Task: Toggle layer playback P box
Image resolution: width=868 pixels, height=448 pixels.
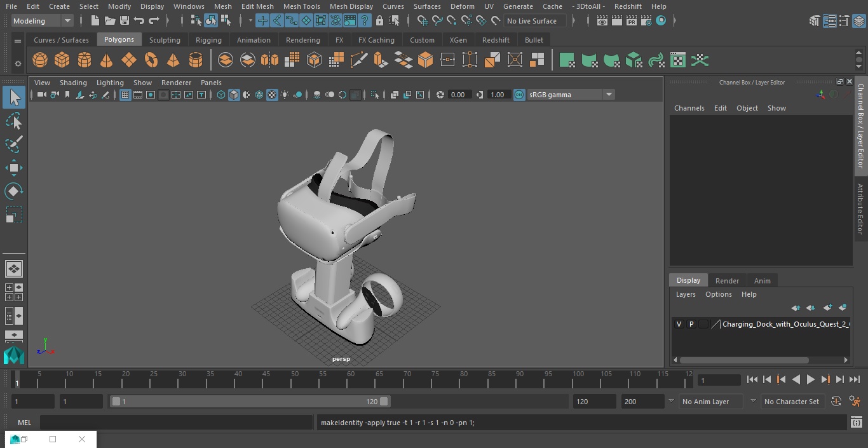Action: [691, 324]
